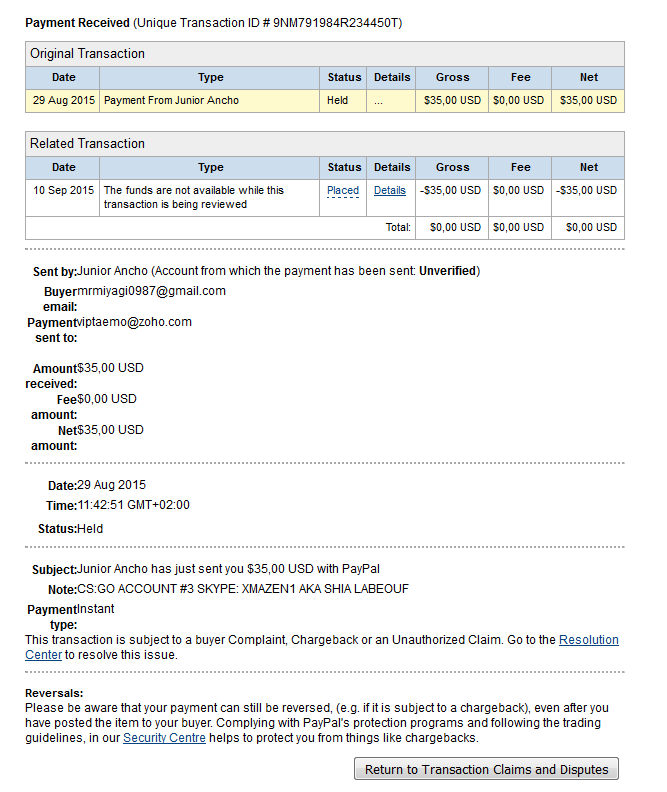Click the 29 Aug 2015 original transaction date cell
The image size is (667, 792).
coord(64,101)
